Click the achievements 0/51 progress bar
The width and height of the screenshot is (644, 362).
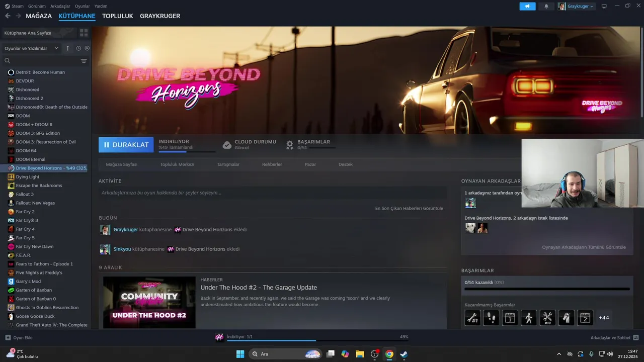(x=547, y=289)
